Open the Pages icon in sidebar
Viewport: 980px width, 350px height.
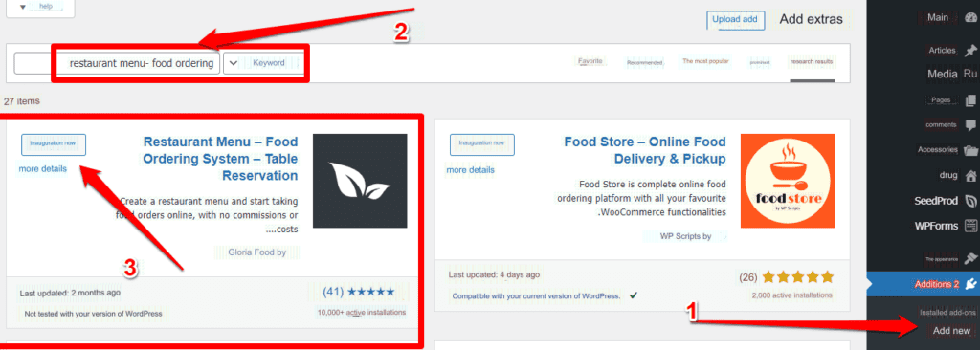(970, 100)
